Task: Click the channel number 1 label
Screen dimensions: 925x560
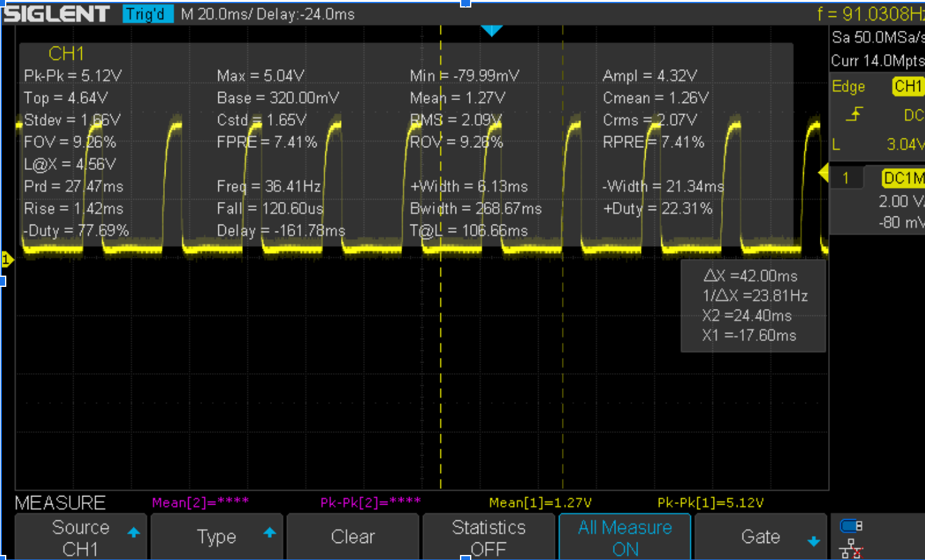Action: 846,178
